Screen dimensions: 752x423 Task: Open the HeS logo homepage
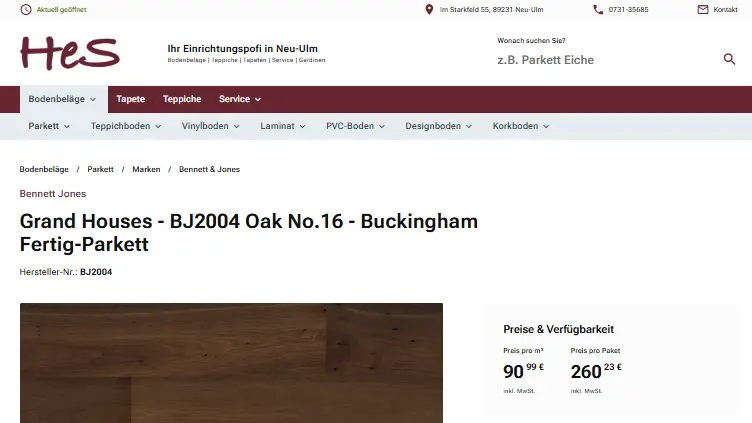tap(70, 53)
